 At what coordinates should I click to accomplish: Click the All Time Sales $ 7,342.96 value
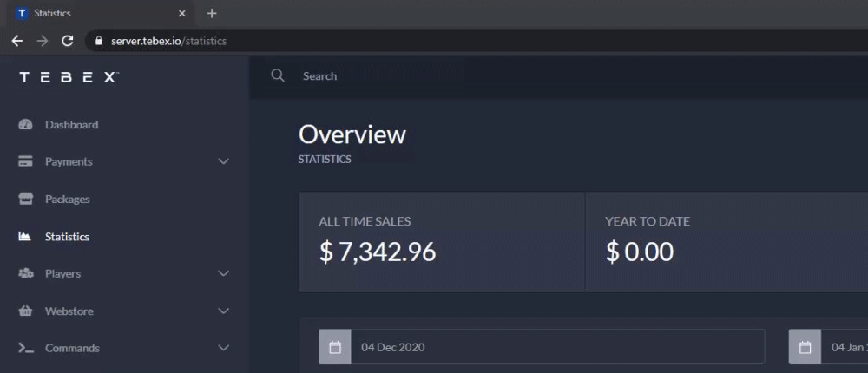[378, 252]
